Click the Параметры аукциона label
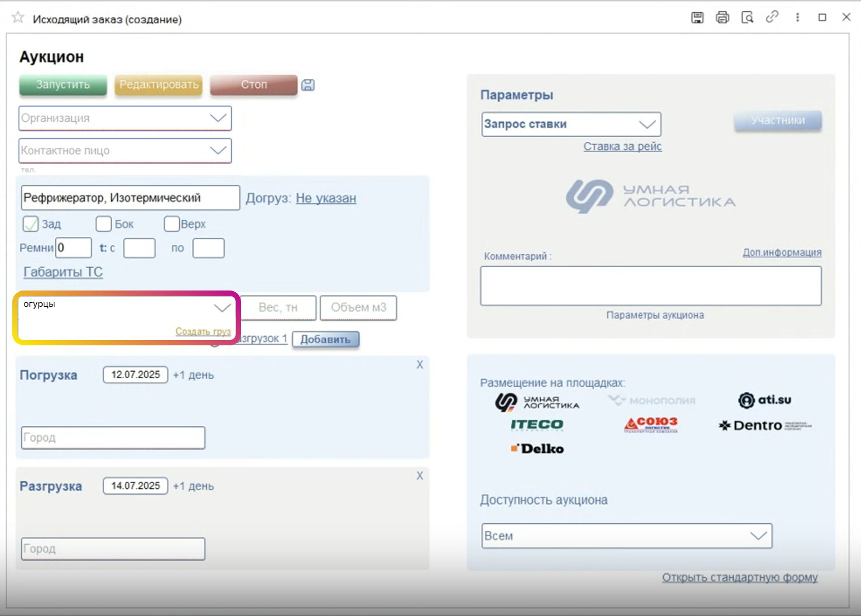The image size is (861, 616). point(655,315)
